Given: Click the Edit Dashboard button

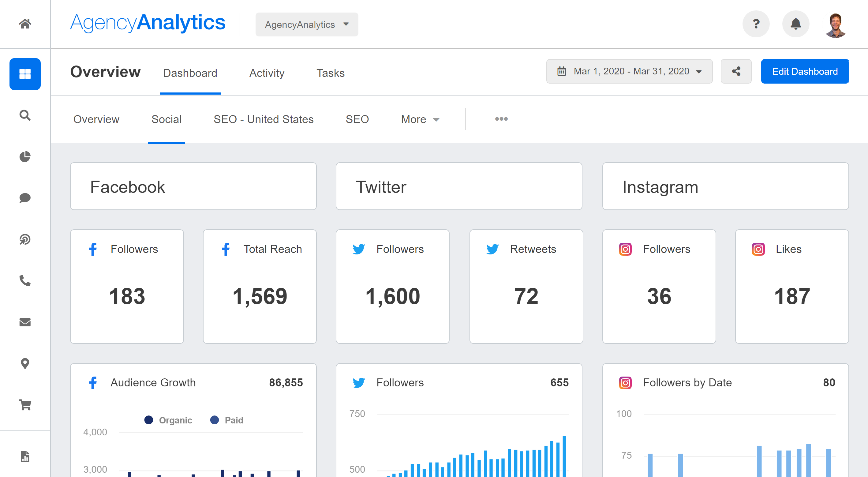Looking at the screenshot, I should [805, 71].
